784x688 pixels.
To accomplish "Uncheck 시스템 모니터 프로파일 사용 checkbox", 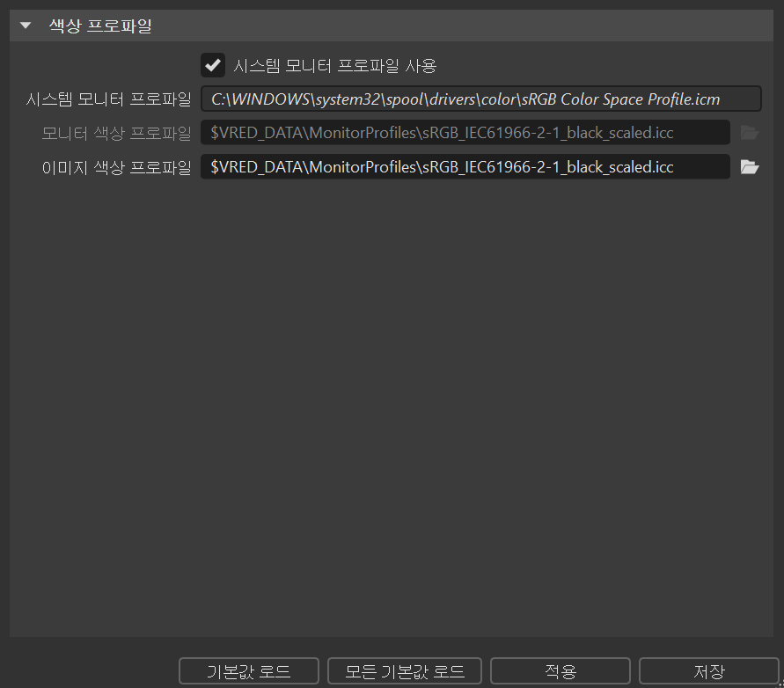I will click(213, 65).
